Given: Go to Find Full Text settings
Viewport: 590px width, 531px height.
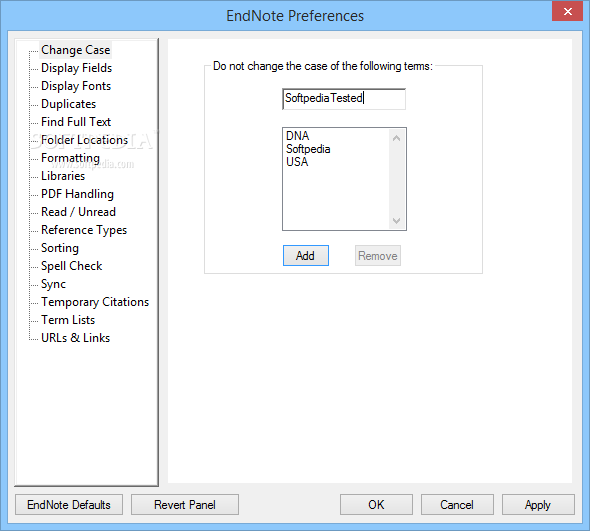Looking at the screenshot, I should point(76,122).
